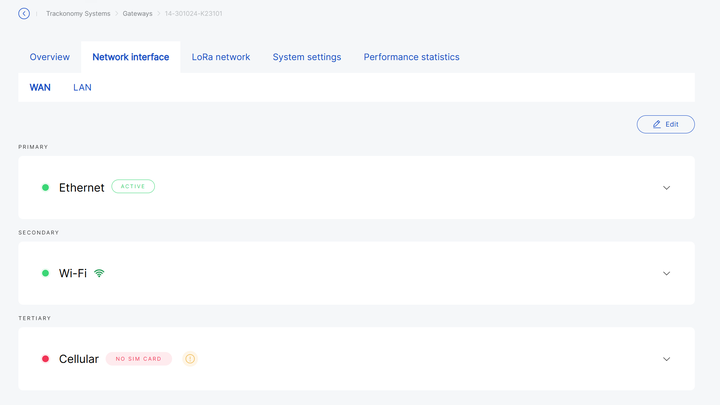Click the back arrow icon

coord(24,14)
